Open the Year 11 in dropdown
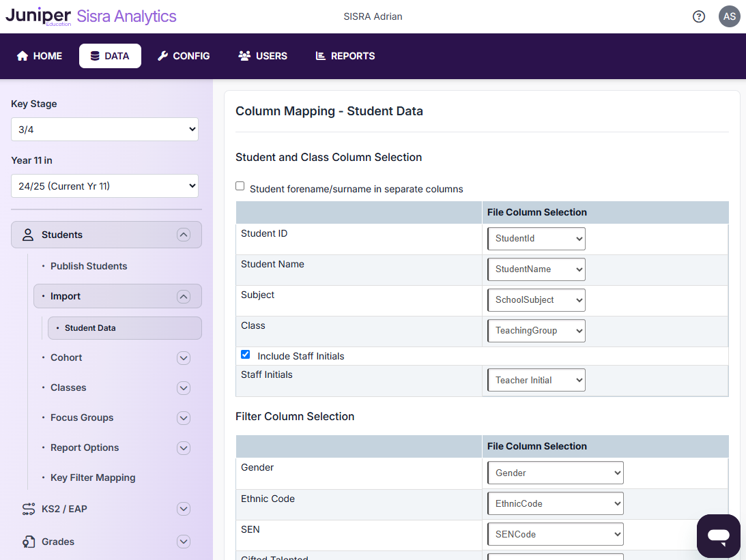This screenshot has width=746, height=560. point(104,186)
